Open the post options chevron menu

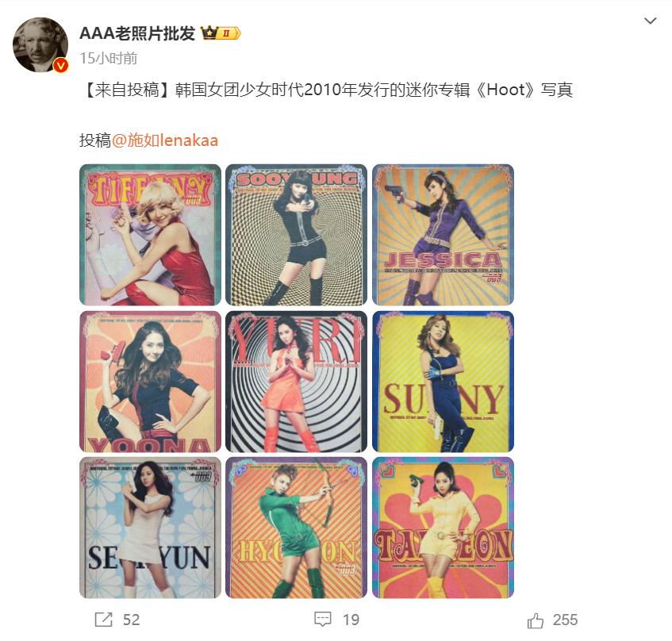click(650, 21)
